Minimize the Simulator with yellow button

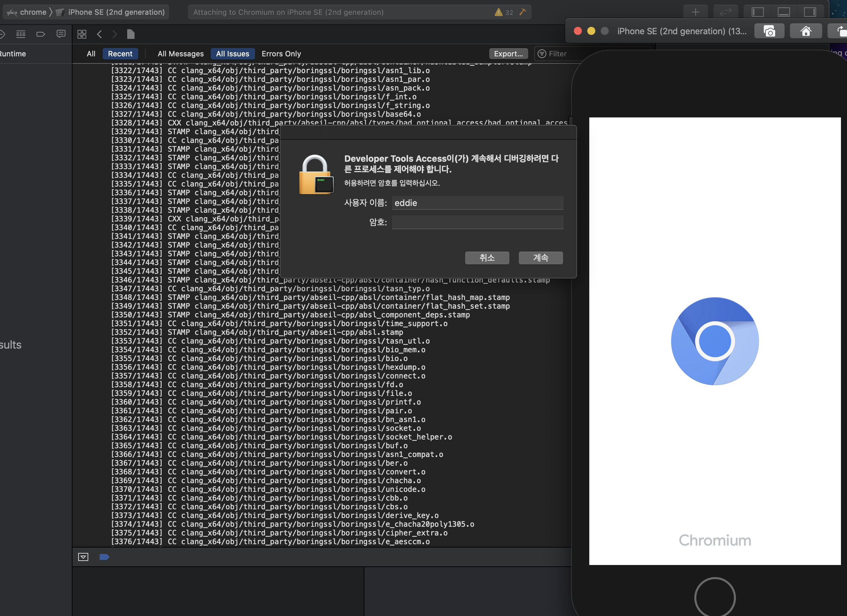coord(591,31)
